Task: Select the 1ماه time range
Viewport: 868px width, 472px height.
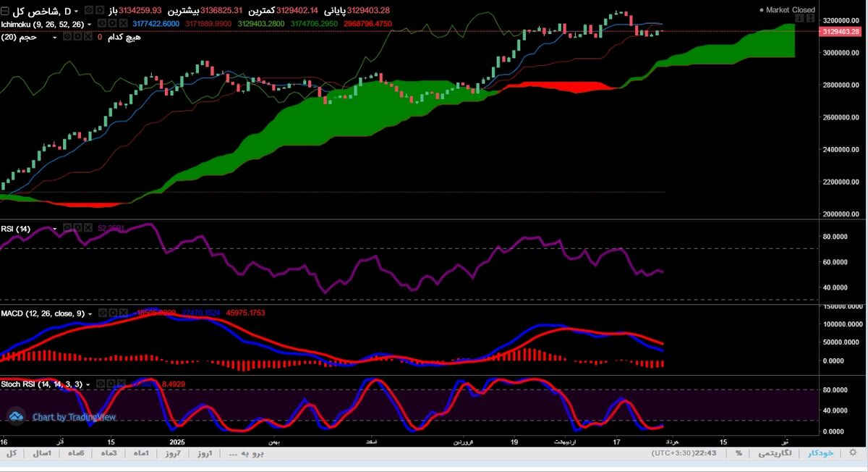Action: click(x=140, y=453)
